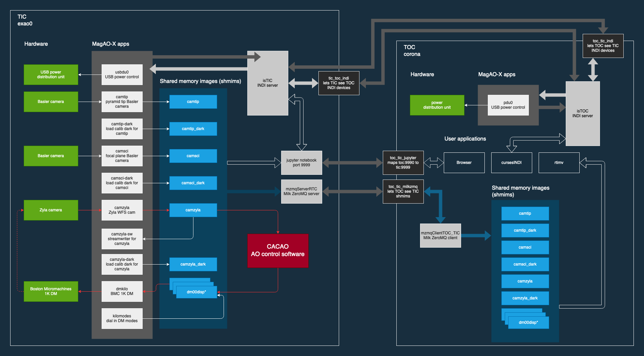Click the camsci shmim in the TIC panel
The image size is (644, 356).
click(x=193, y=156)
